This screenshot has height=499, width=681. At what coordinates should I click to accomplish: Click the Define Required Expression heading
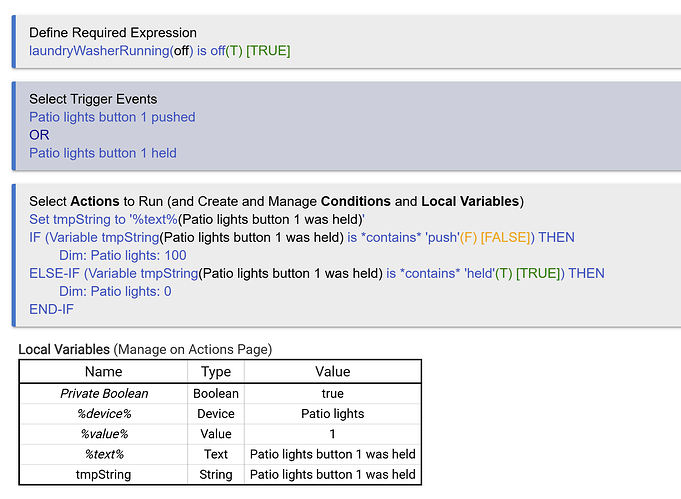pos(112,33)
